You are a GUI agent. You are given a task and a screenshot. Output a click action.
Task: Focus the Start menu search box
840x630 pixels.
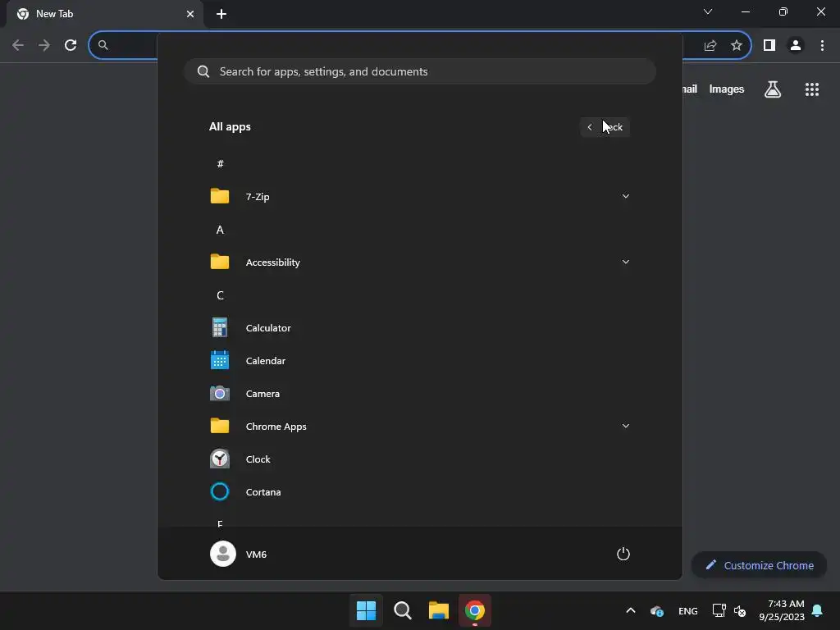coord(420,71)
